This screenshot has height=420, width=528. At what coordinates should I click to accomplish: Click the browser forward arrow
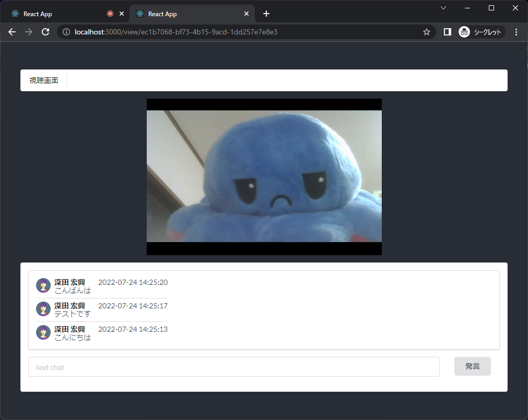29,32
